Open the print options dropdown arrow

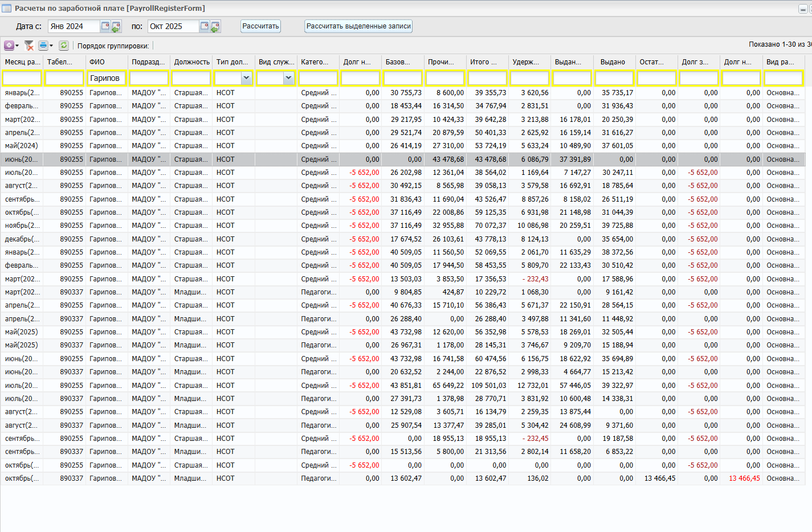coord(51,46)
